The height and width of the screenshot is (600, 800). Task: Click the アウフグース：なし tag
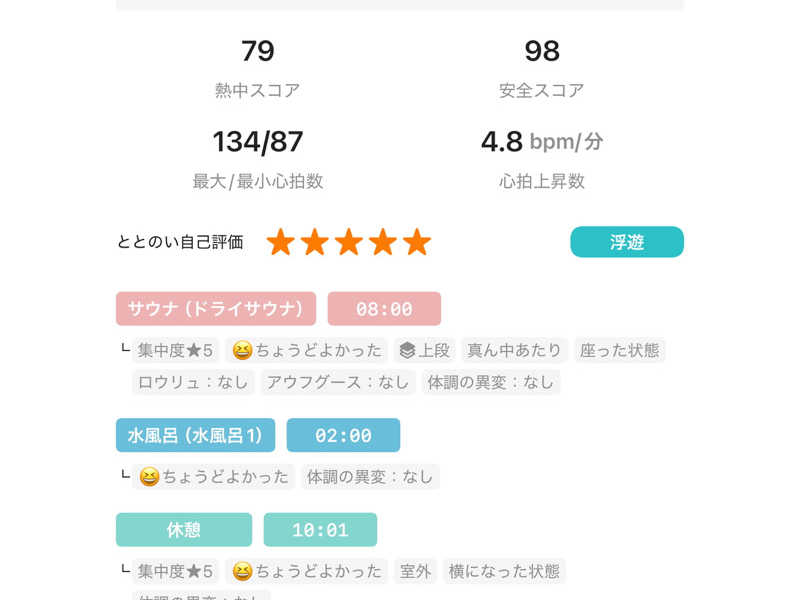tap(337, 382)
